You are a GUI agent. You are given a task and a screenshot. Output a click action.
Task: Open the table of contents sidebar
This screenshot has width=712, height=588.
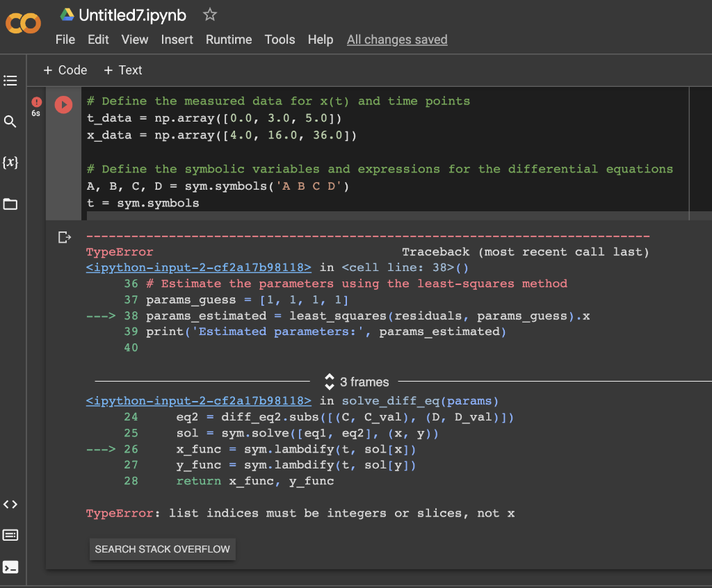[10, 81]
